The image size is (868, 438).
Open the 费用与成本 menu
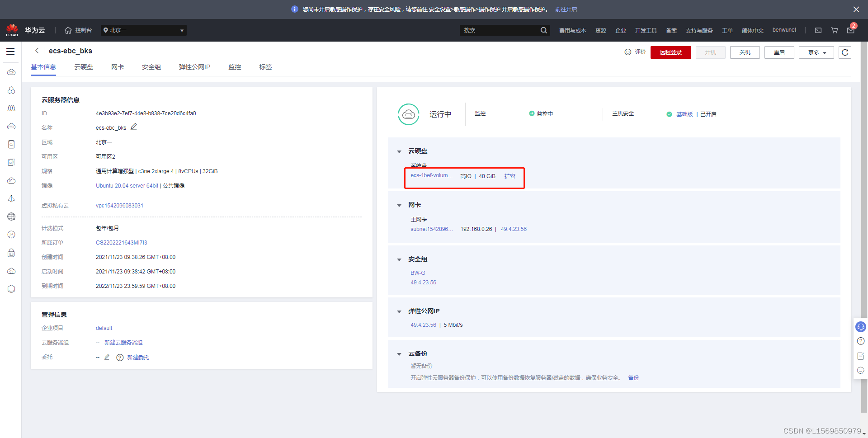572,30
